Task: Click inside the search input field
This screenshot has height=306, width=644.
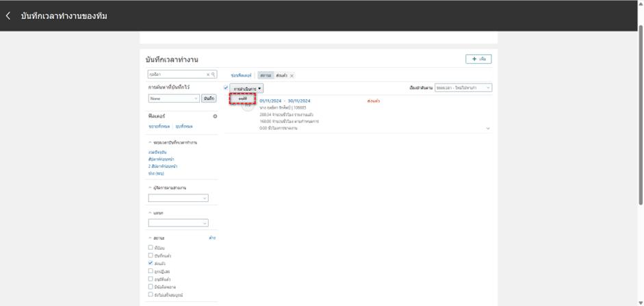Action: point(175,75)
